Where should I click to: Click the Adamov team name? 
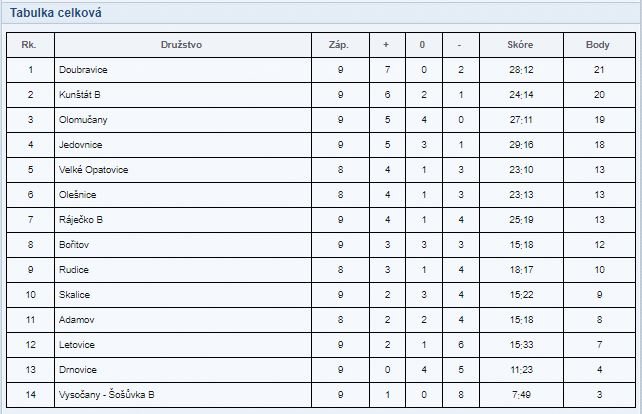pos(77,319)
